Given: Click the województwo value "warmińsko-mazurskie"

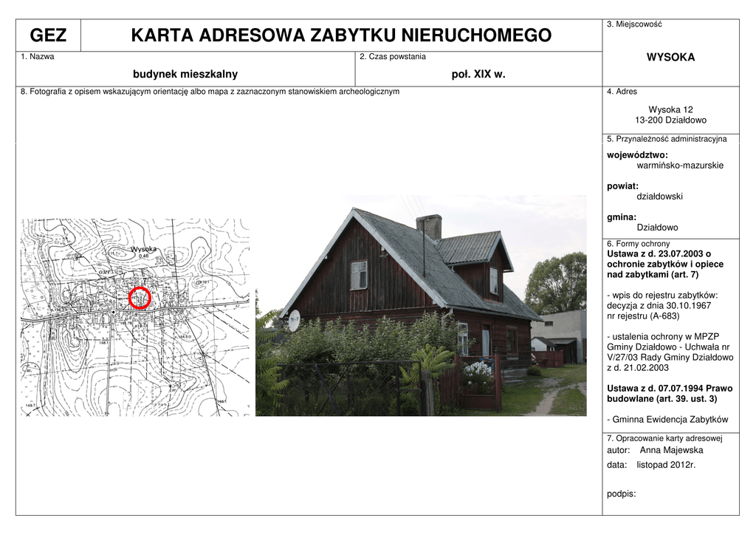Looking at the screenshot, I should pyautogui.click(x=680, y=166).
